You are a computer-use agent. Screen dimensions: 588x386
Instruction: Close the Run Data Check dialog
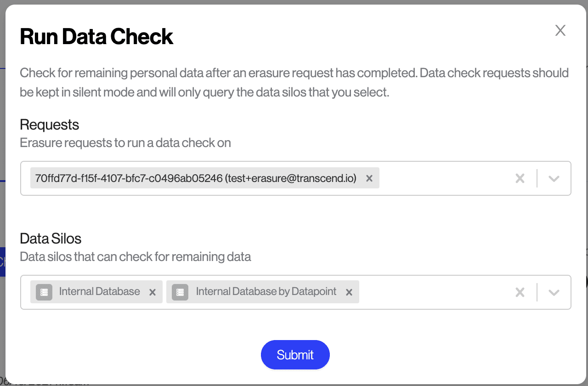point(560,31)
